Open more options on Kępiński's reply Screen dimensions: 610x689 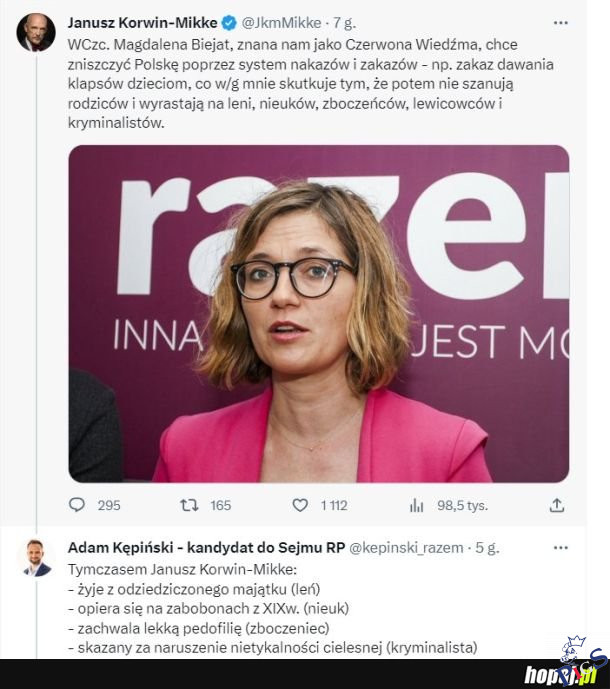(560, 548)
